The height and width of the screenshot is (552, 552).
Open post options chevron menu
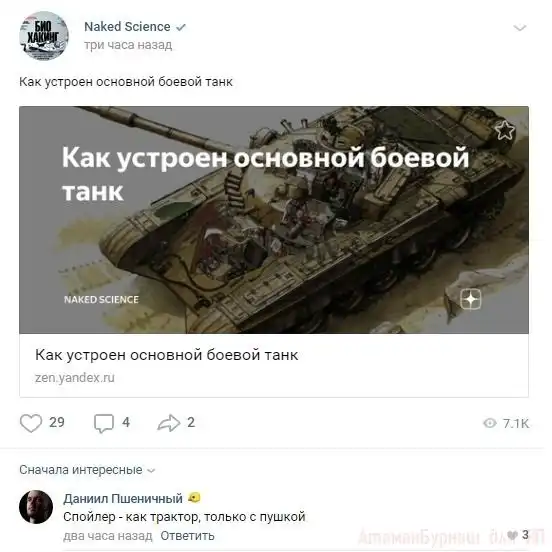tap(520, 27)
